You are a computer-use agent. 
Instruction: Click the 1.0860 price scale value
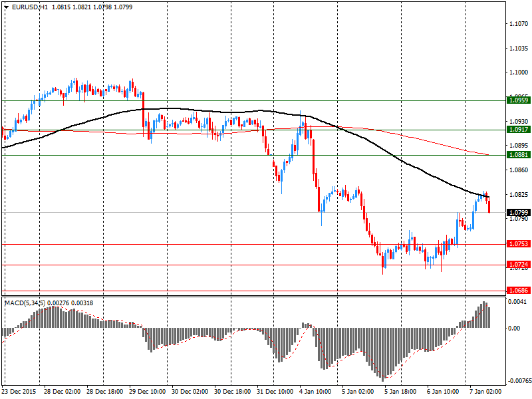(x=519, y=170)
